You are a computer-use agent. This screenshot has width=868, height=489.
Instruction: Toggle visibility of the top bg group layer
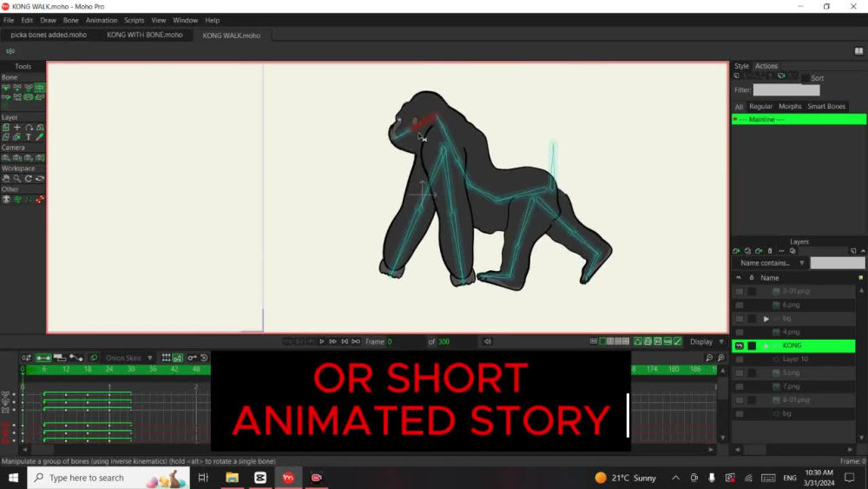click(739, 319)
